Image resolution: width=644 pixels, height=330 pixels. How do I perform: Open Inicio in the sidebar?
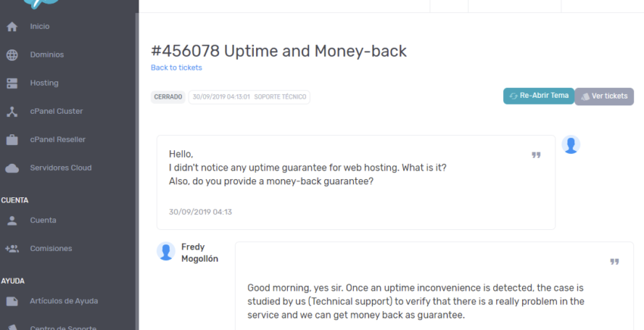click(40, 27)
